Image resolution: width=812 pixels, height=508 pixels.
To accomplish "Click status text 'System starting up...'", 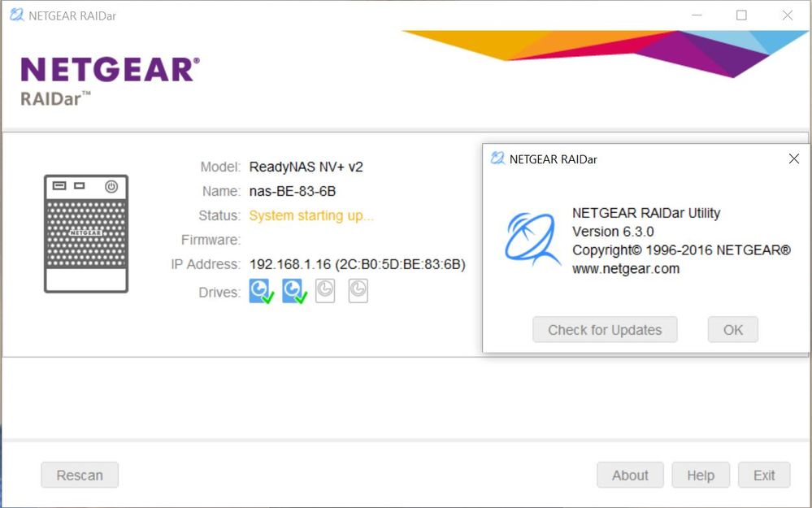I will click(311, 216).
